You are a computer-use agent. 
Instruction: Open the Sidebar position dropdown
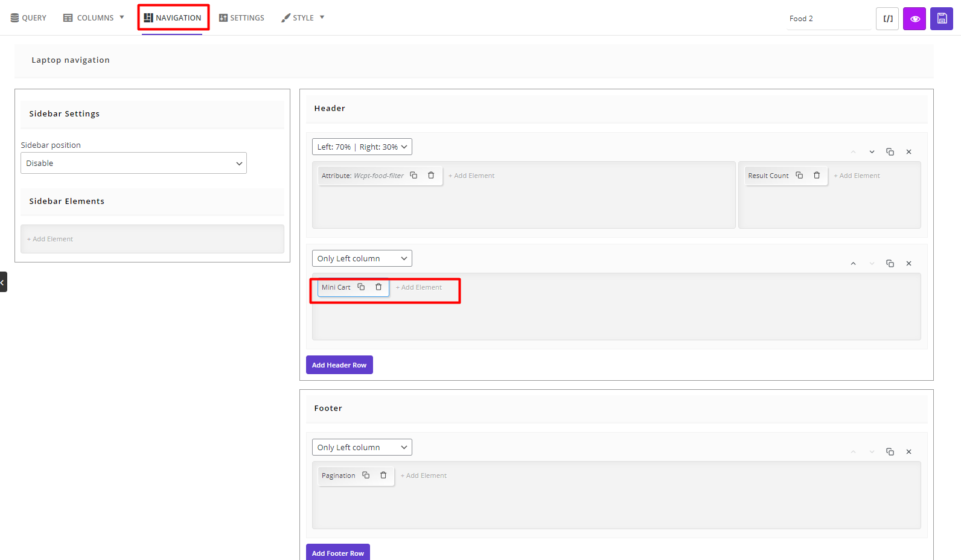pos(133,163)
